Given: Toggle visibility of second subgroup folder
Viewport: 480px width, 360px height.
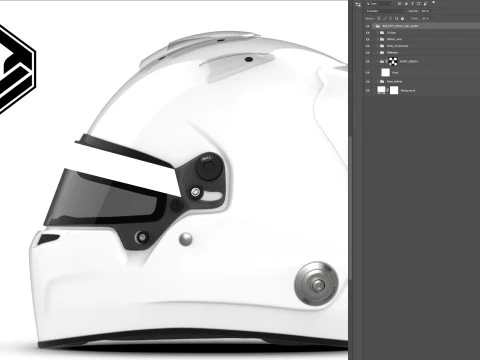Looking at the screenshot, I should pos(368,39).
